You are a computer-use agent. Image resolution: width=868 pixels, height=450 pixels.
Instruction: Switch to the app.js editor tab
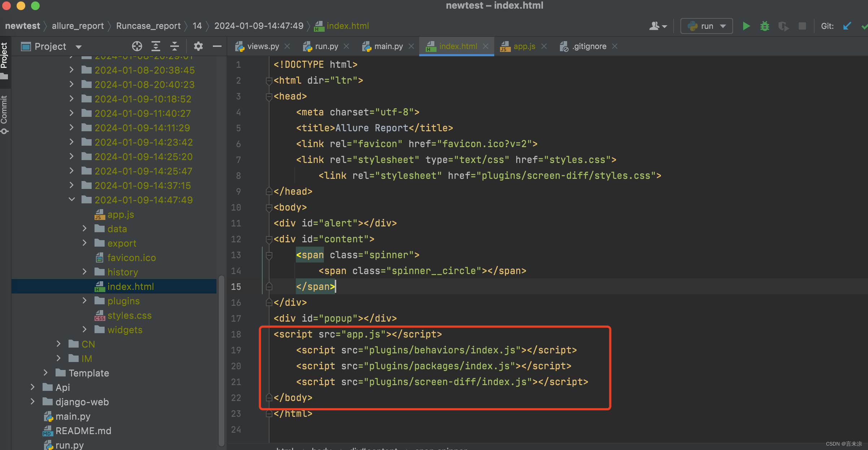click(x=524, y=46)
